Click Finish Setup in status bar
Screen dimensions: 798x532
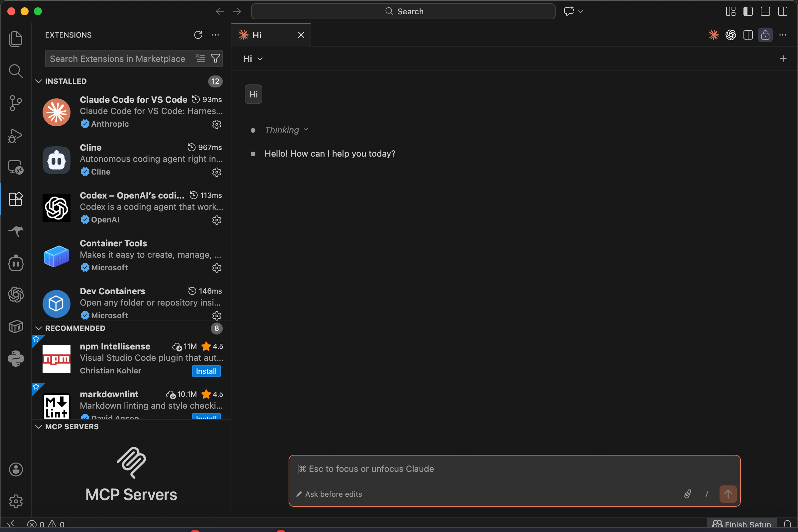coord(742,524)
